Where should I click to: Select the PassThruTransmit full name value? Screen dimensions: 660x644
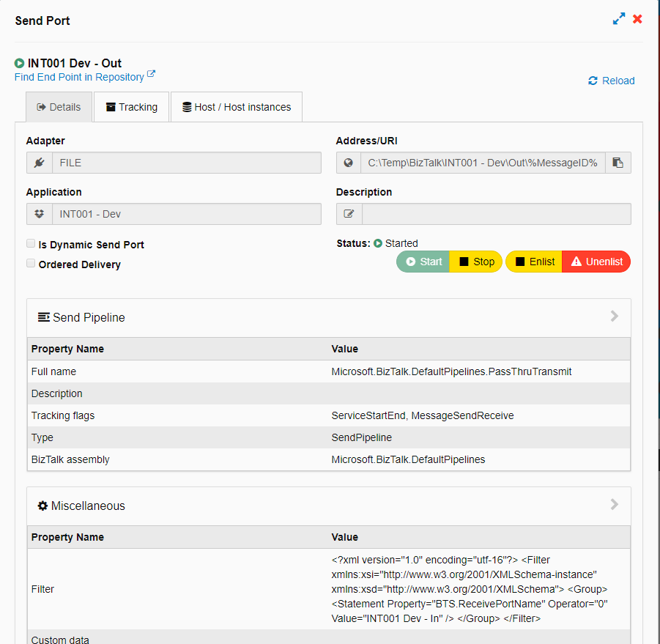point(451,371)
